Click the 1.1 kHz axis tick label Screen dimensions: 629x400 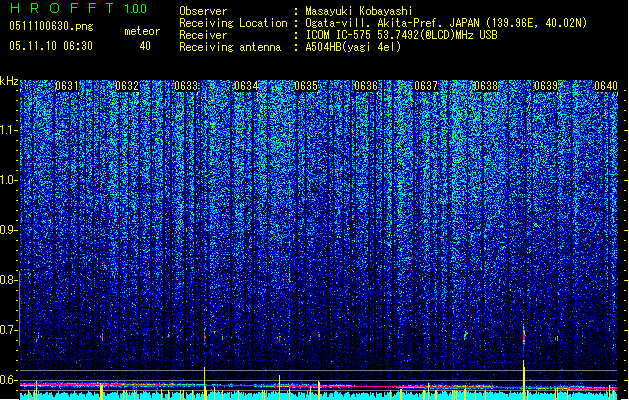[x=9, y=130]
